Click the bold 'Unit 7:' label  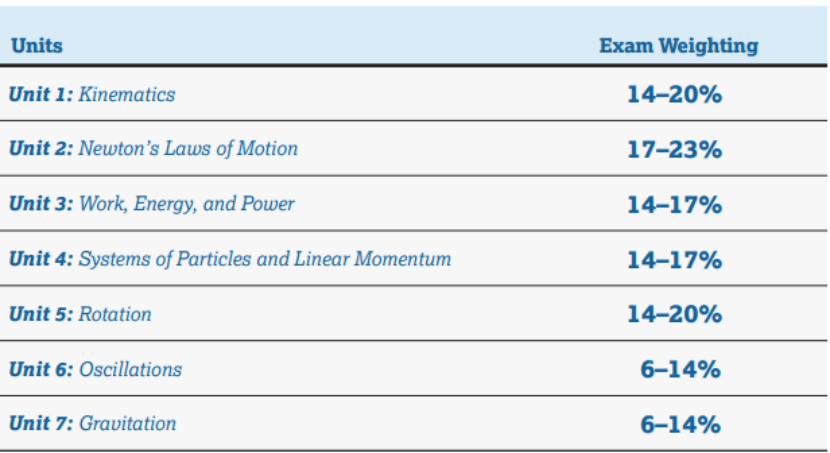click(x=41, y=423)
